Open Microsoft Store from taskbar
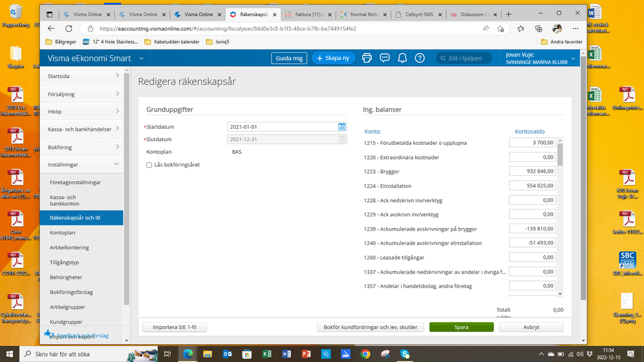 coord(247,354)
